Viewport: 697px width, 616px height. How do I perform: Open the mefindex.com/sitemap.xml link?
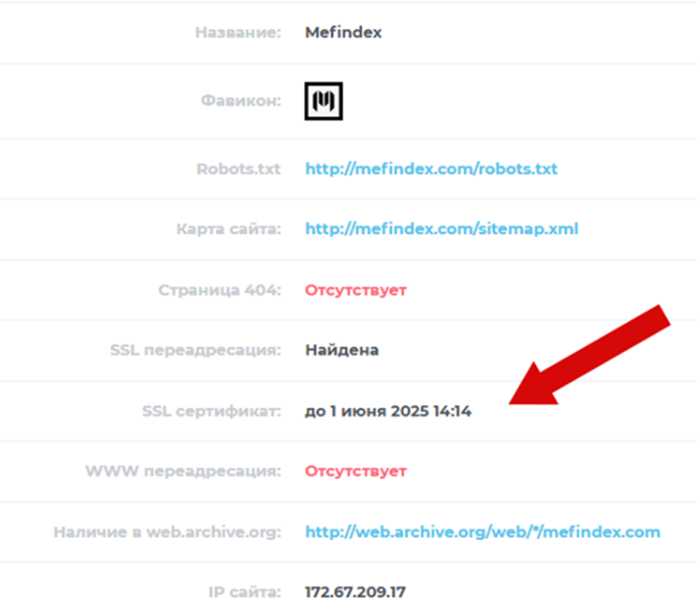[442, 230]
